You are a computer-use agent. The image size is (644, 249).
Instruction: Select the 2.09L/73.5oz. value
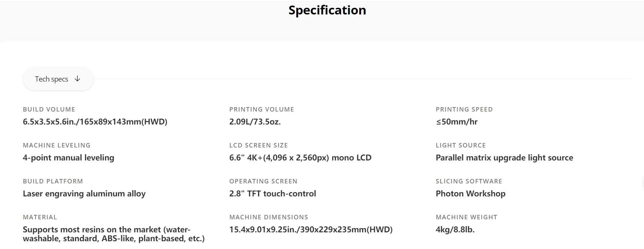tap(255, 122)
